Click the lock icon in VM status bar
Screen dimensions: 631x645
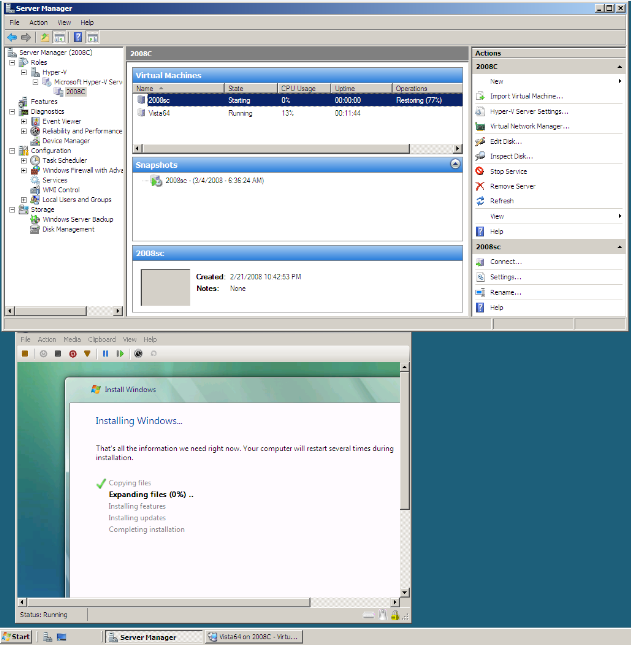pos(395,615)
